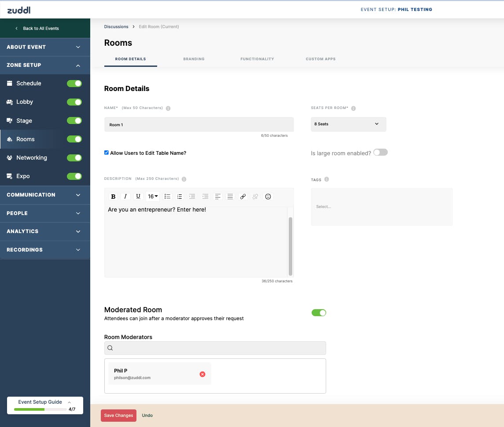This screenshot has height=427, width=504.
Task: Enable the large room toggle
Action: coord(381,152)
